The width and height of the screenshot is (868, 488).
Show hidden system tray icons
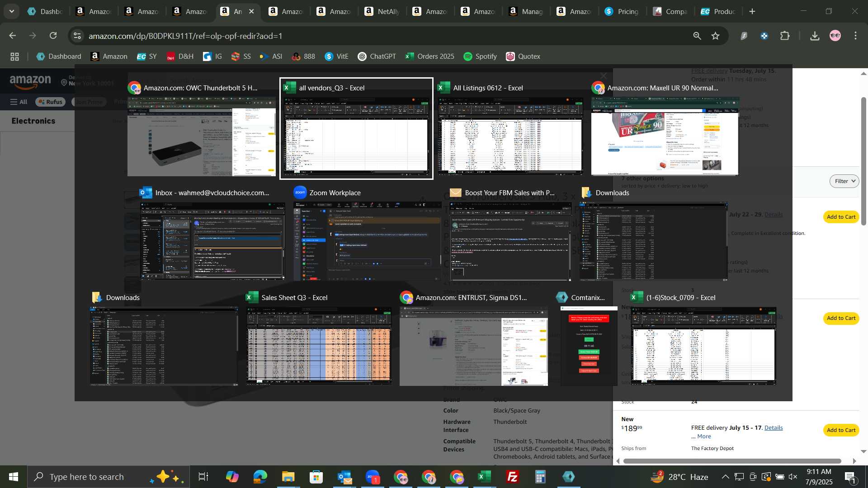pyautogui.click(x=725, y=477)
